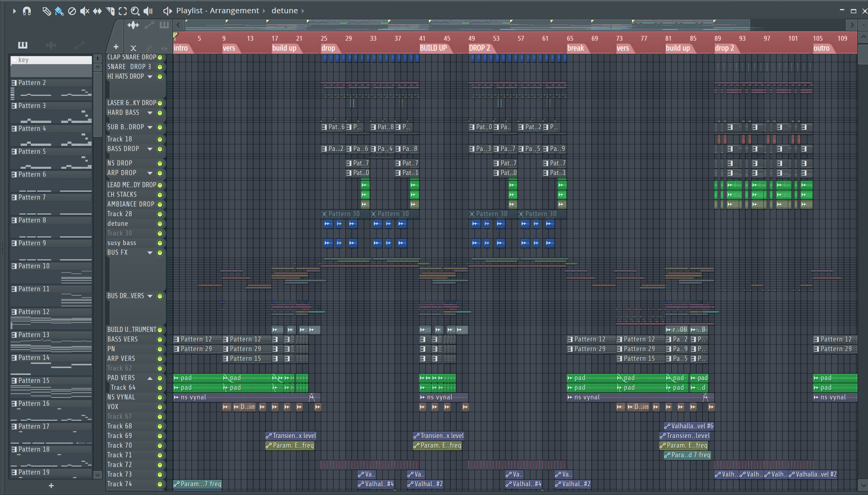Mute the CLAP SNARE DROP track
This screenshot has height=495, width=868.
click(x=160, y=58)
